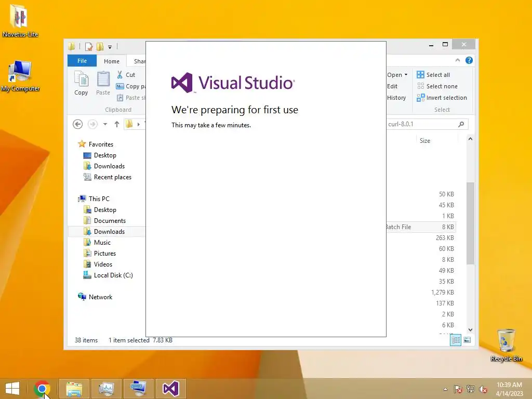Switch to the Share ribbon tab
This screenshot has width=532, height=399.
pyautogui.click(x=137, y=61)
